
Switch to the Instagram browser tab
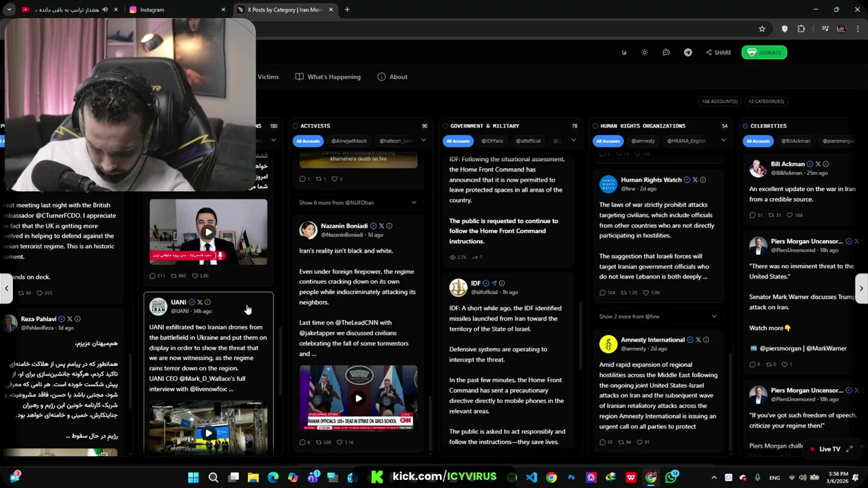[x=176, y=9]
